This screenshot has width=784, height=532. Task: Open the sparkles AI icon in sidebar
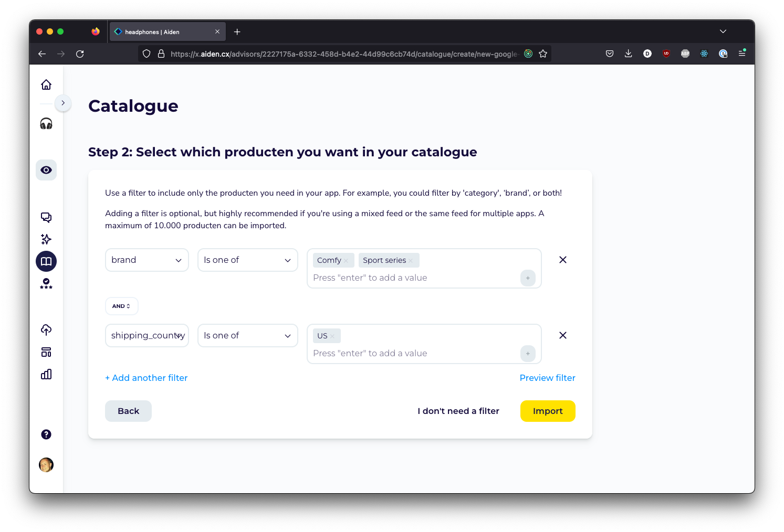tap(46, 239)
